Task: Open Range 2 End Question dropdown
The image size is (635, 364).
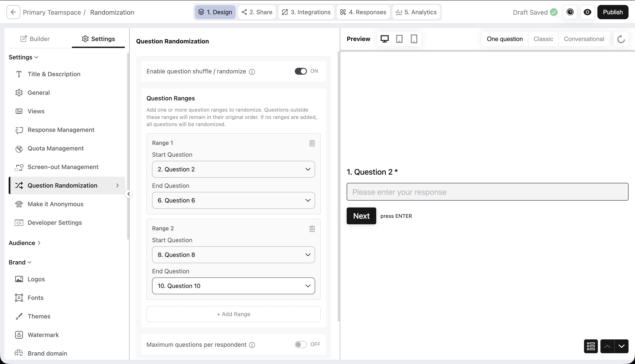Action: pos(233,286)
